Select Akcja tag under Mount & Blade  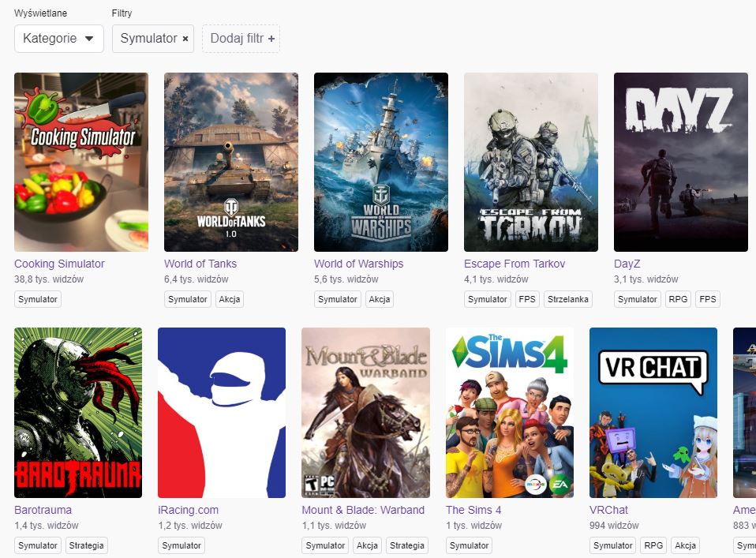pyautogui.click(x=367, y=545)
